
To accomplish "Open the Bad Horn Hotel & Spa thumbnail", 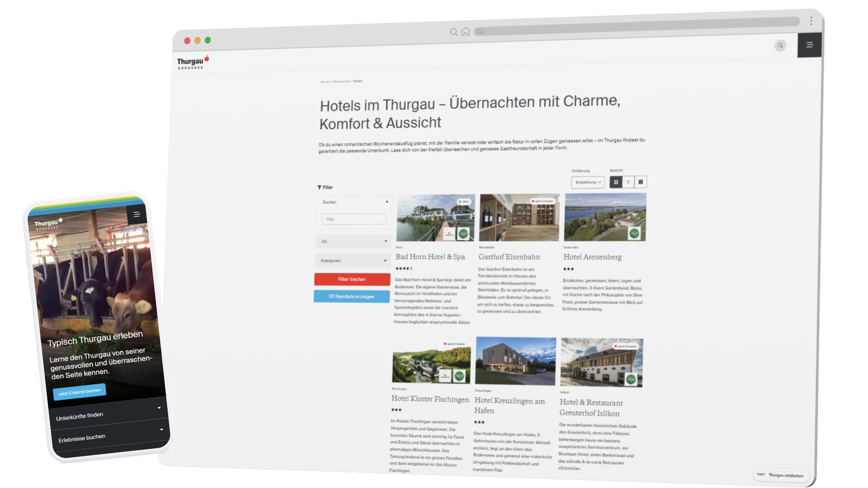I will coord(435,217).
